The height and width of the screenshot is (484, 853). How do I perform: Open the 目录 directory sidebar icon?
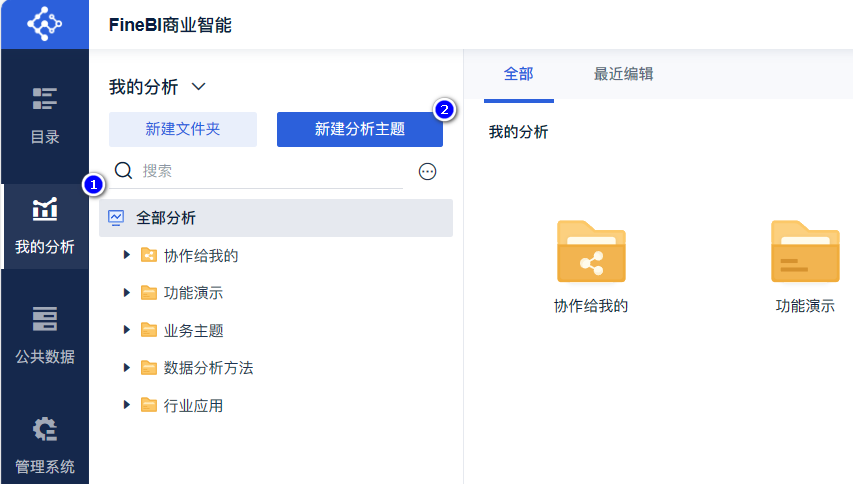[x=44, y=99]
